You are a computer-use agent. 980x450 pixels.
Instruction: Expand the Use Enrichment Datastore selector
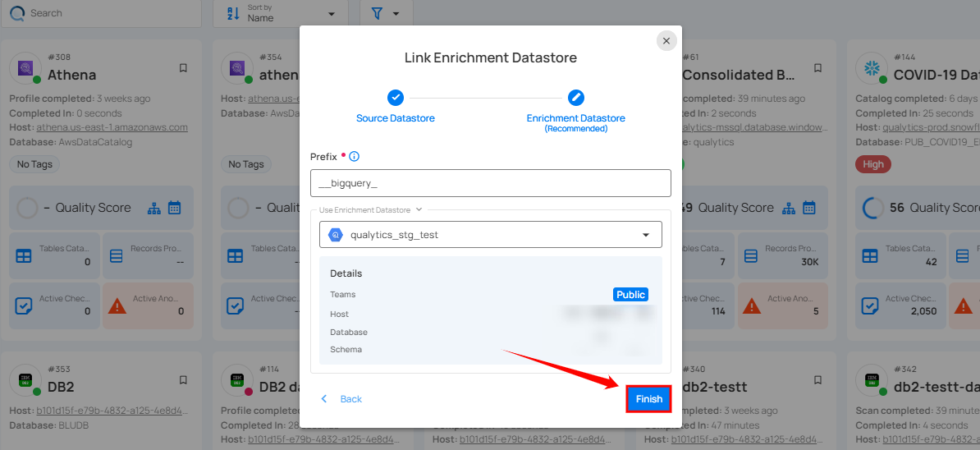click(x=371, y=209)
